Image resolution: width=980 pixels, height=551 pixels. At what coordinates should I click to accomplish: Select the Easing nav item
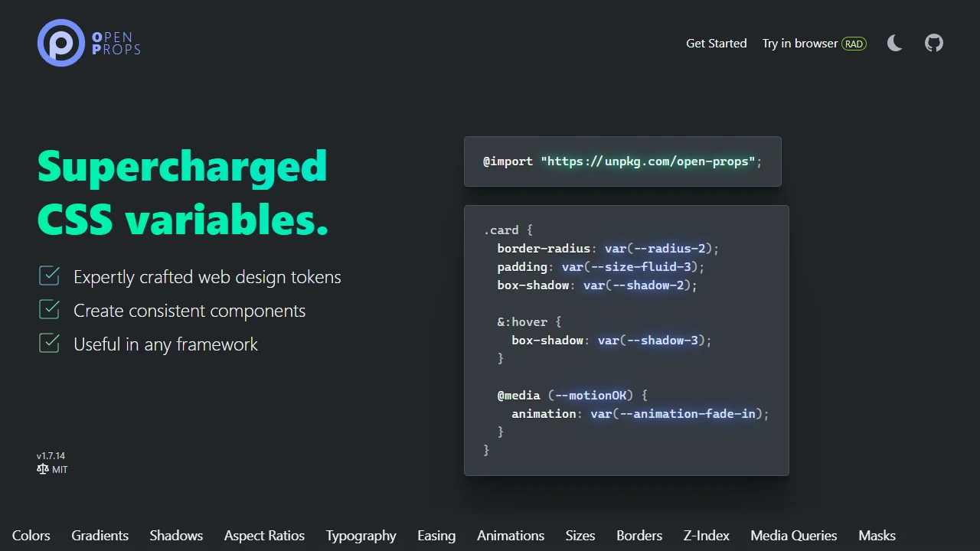point(436,535)
